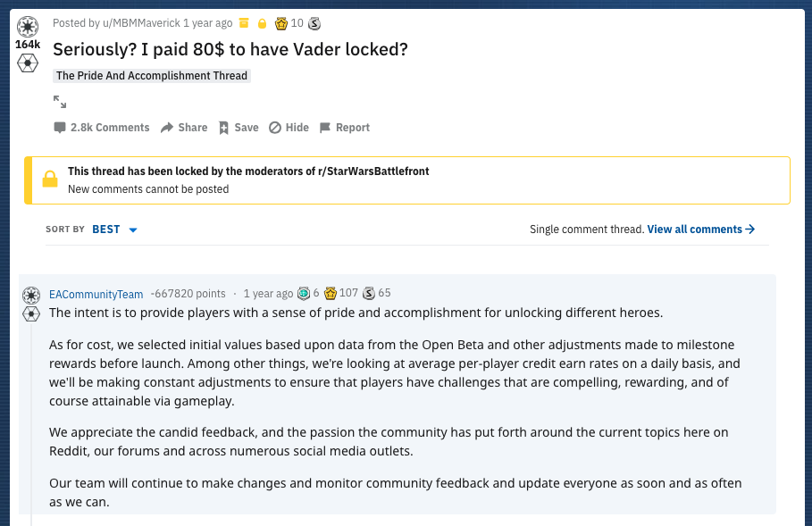812x526 pixels.
Task: Click the gold award icon on the post
Action: (x=281, y=23)
